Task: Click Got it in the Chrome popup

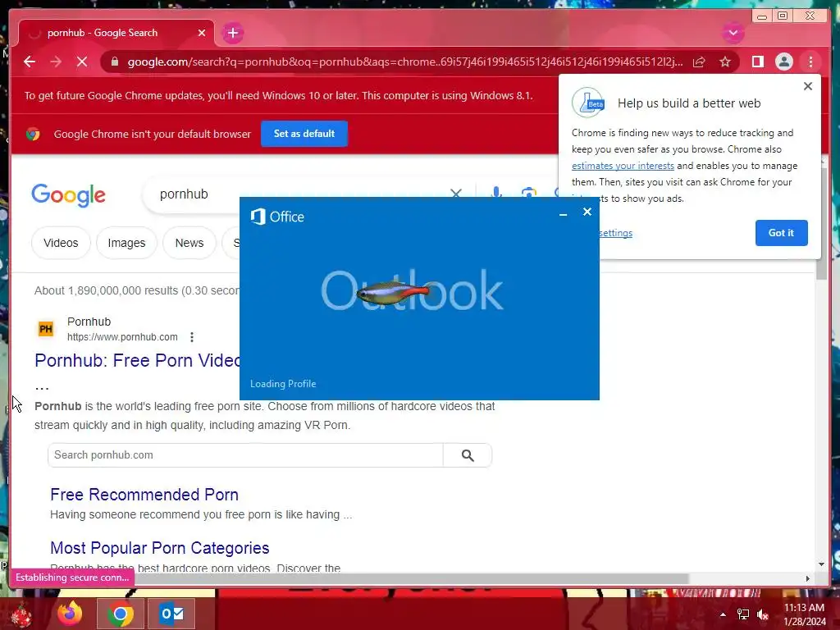Action: coord(781,233)
